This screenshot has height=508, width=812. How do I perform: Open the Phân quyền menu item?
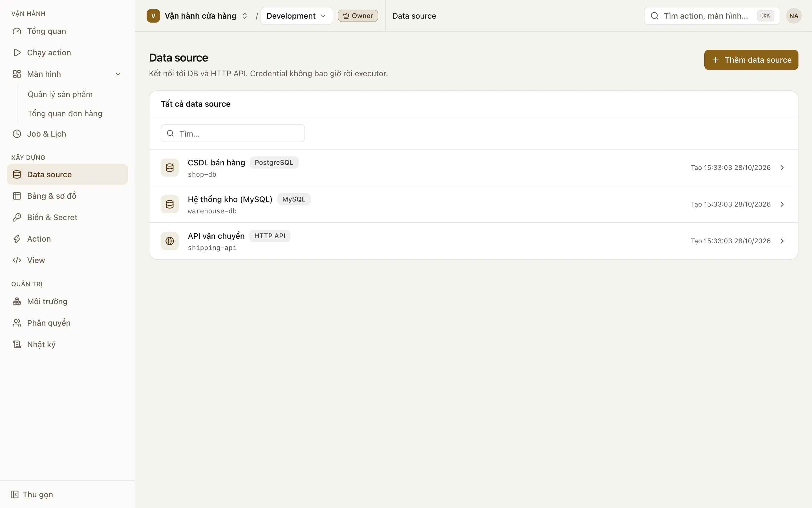[67, 323]
